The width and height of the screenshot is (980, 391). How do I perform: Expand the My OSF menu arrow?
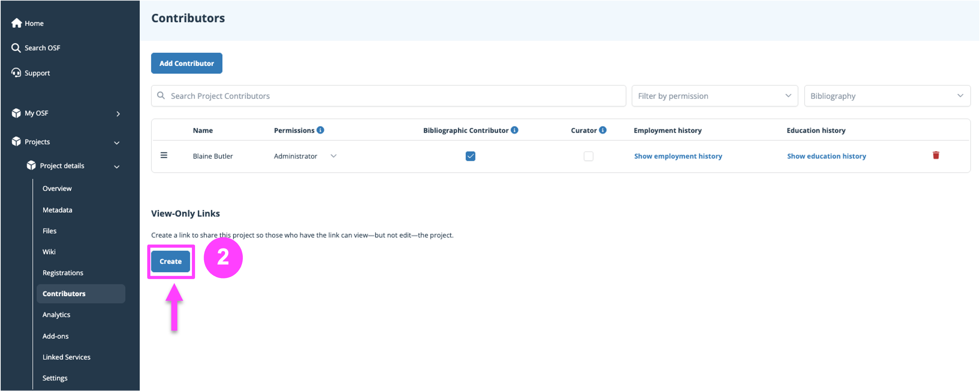click(118, 114)
